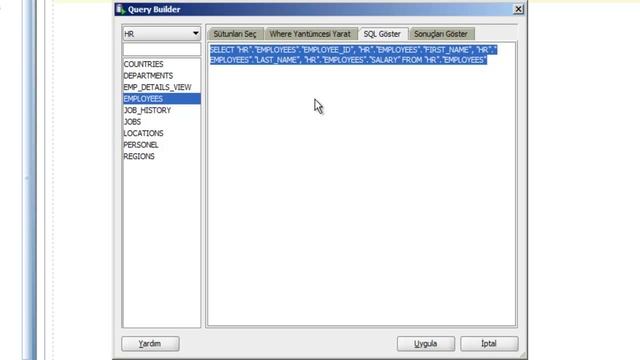Click the table filter input field

[x=161, y=49]
